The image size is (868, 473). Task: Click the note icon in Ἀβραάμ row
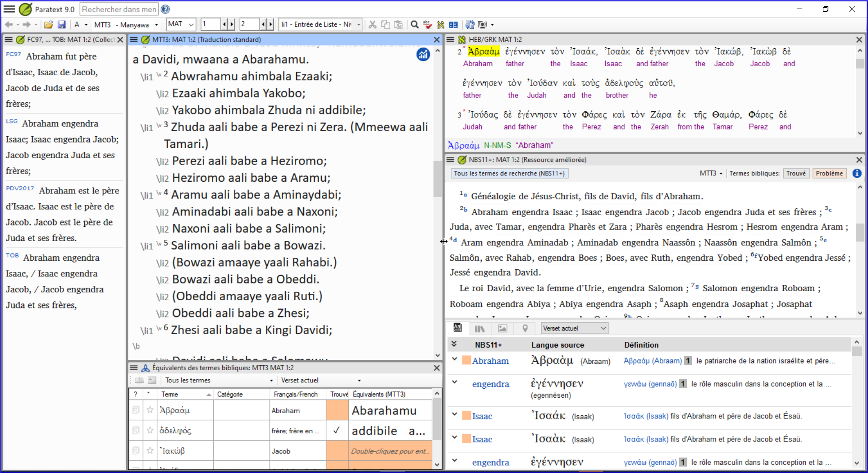tap(136, 410)
